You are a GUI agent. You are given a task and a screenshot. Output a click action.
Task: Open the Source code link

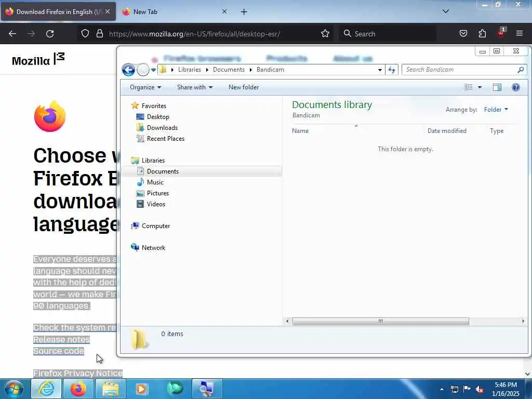58,351
